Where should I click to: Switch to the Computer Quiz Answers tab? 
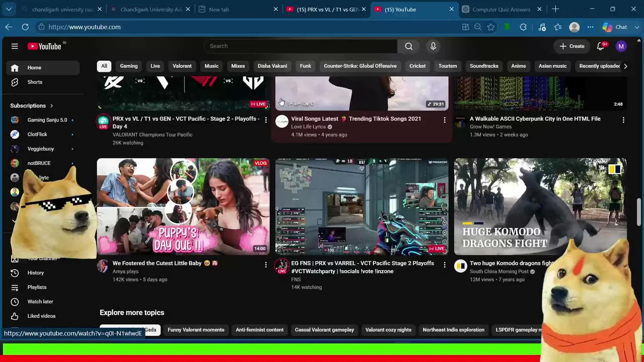tap(502, 10)
